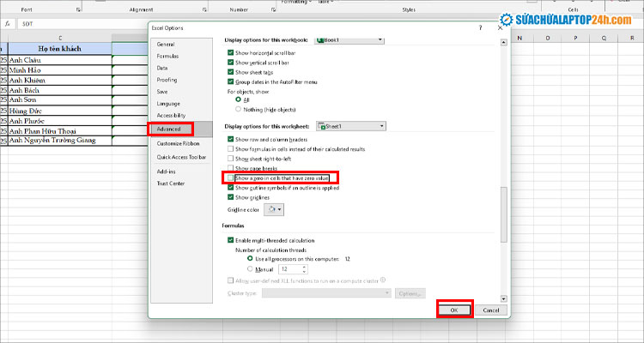Toggle the Show gridlines checkbox
This screenshot has height=343, width=644.
pyautogui.click(x=230, y=196)
